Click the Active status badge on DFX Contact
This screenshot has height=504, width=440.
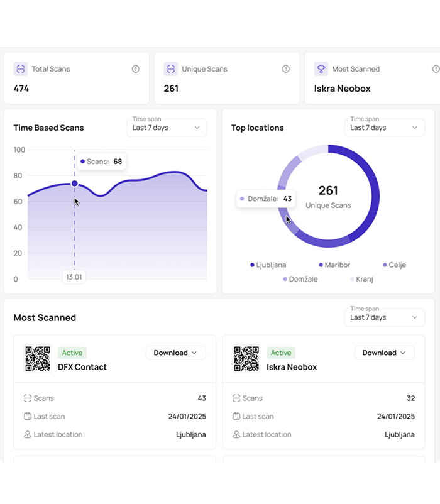[72, 353]
